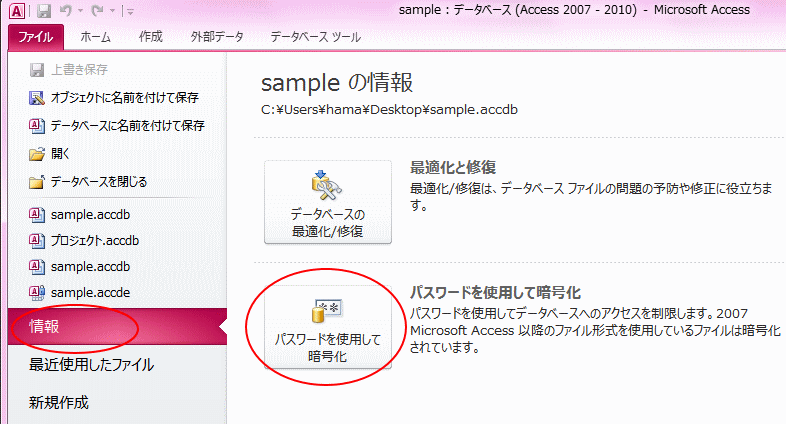
Task: Select オブジェクトに名前を付けて保存 menu entry
Action: click(x=125, y=98)
